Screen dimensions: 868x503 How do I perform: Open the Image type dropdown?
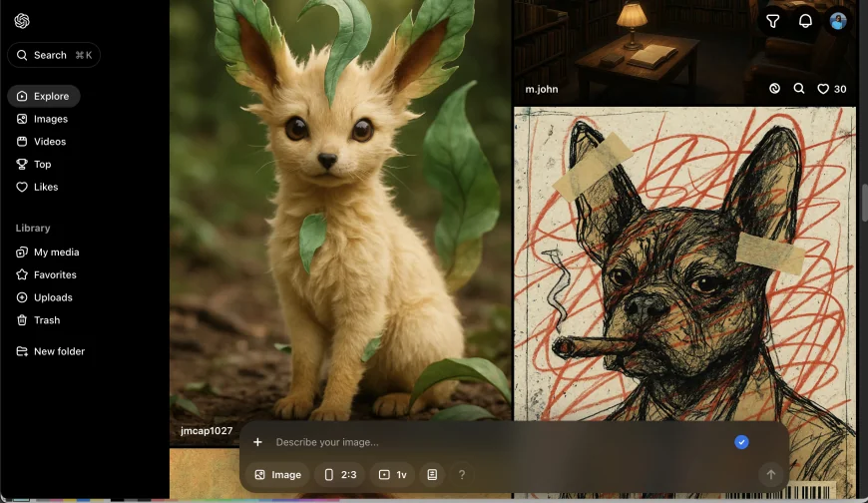[x=277, y=475]
